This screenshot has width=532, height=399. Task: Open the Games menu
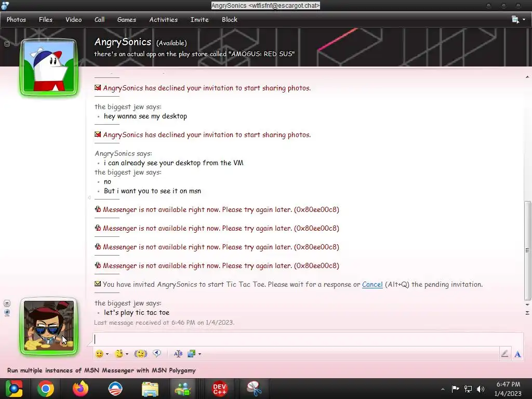(127, 20)
